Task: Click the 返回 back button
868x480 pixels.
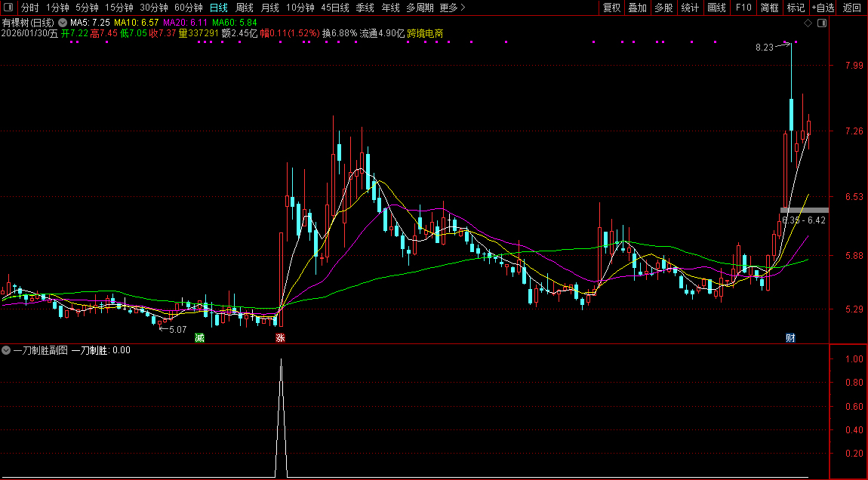Action: pos(851,8)
